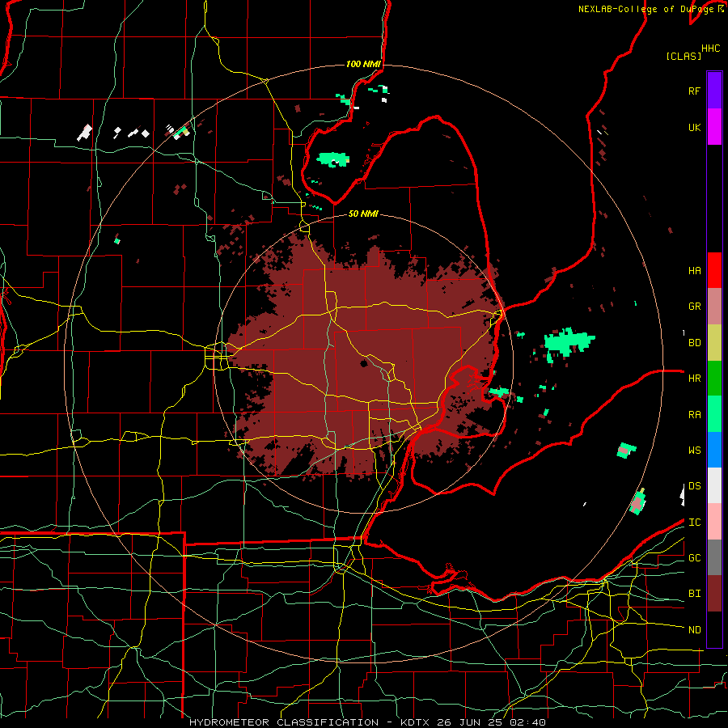Select the IC light-pink legend swatch
The image size is (728, 728).
pyautogui.click(x=714, y=522)
